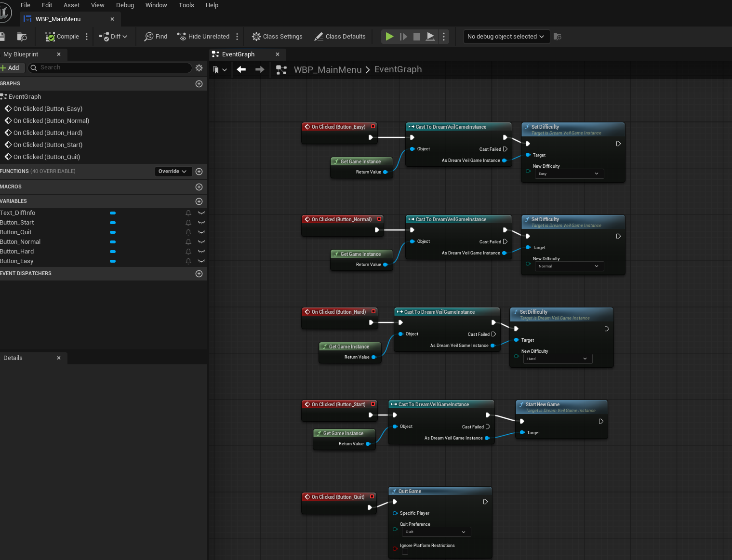Add a new graph with plus icon
This screenshot has width=732, height=560.
point(199,84)
